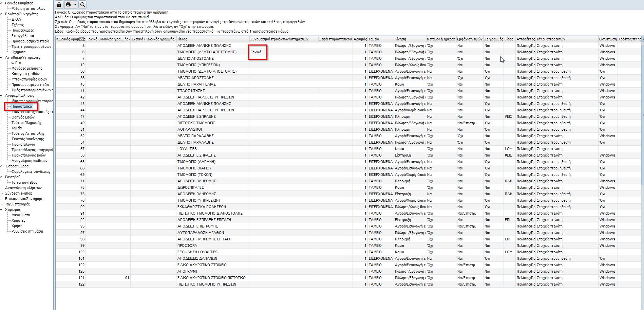Open Φ.Π.Α. settings in the tree
The width and height of the screenshot is (644, 310).
tap(17, 63)
